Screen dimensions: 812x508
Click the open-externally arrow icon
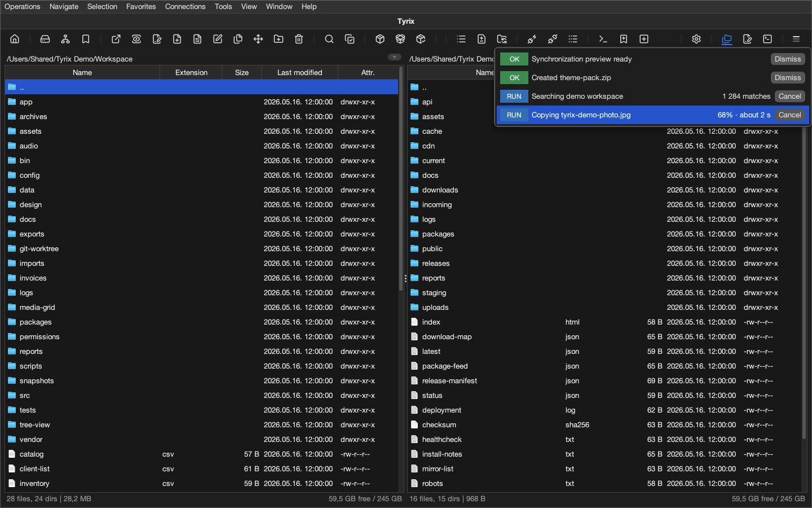click(116, 39)
